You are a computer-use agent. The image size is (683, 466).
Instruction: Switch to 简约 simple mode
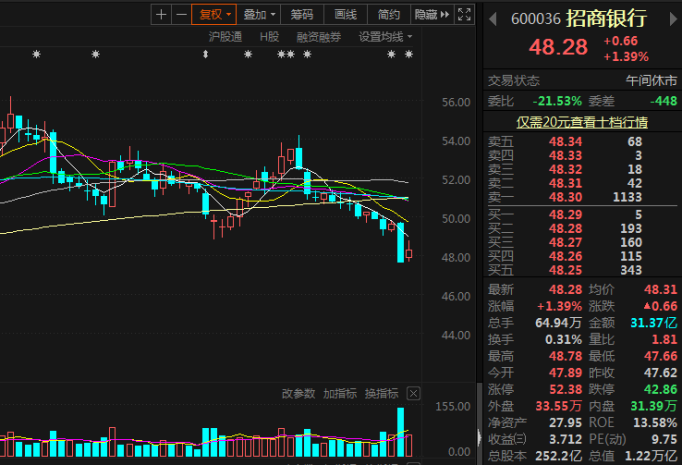point(389,14)
